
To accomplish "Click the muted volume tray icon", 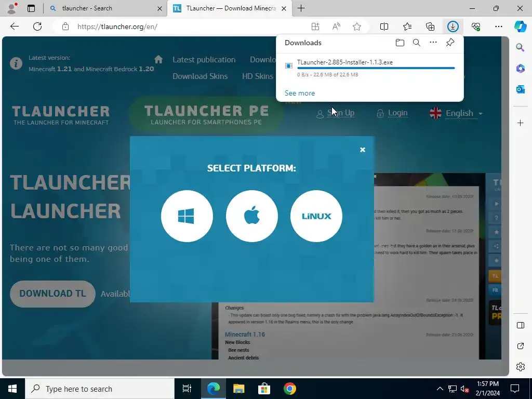I will pyautogui.click(x=464, y=389).
